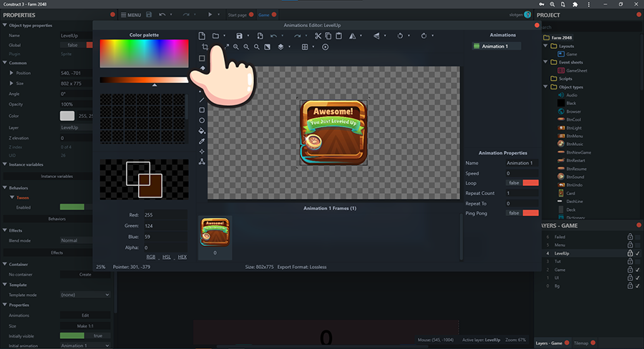Select Animation 1 in Animations list
This screenshot has width=644, height=349.
(497, 46)
